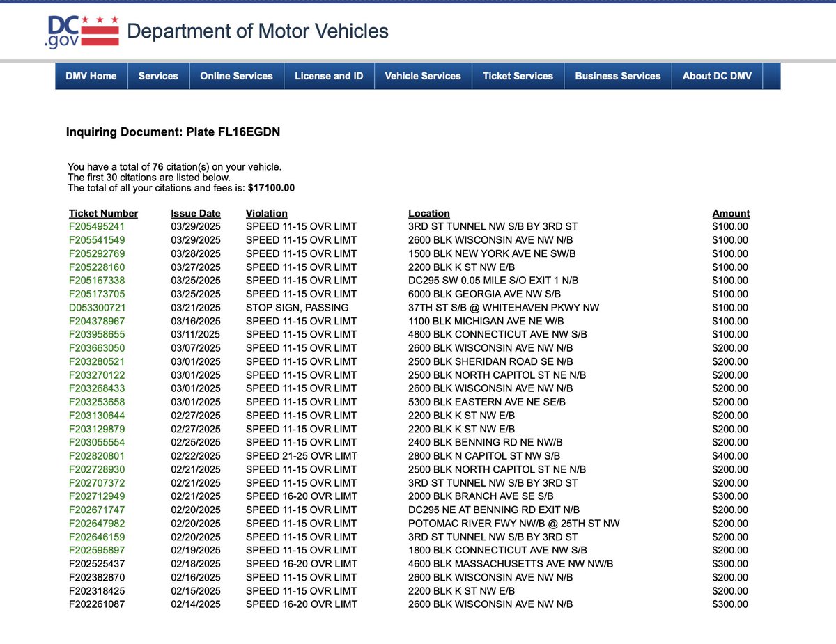Screen dimensions: 836x644
Task: Click issue date 03/28/2025
Action: 196,253
